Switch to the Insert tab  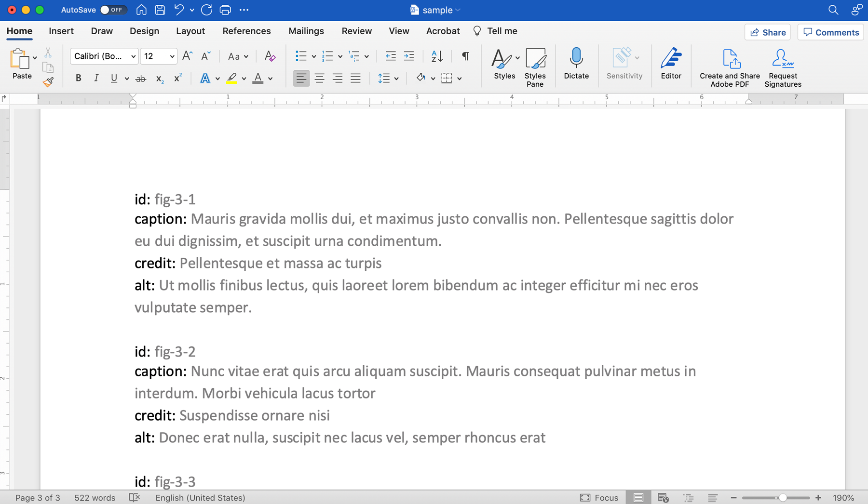[x=61, y=31]
